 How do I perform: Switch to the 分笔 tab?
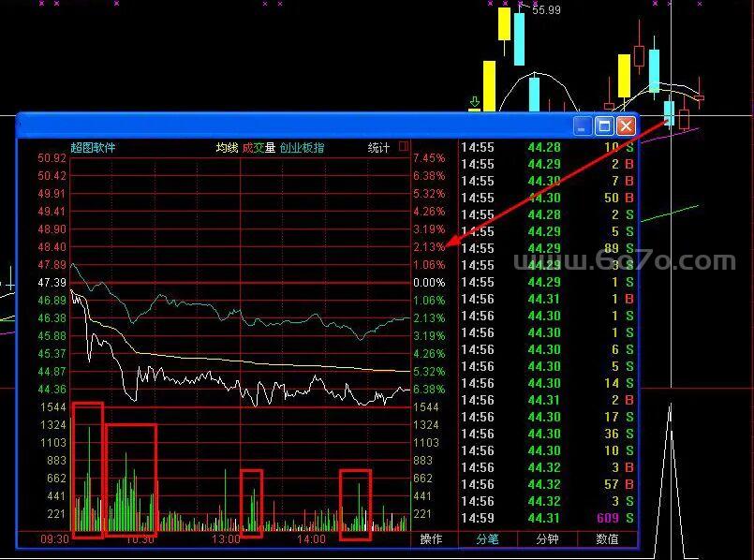coord(487,539)
